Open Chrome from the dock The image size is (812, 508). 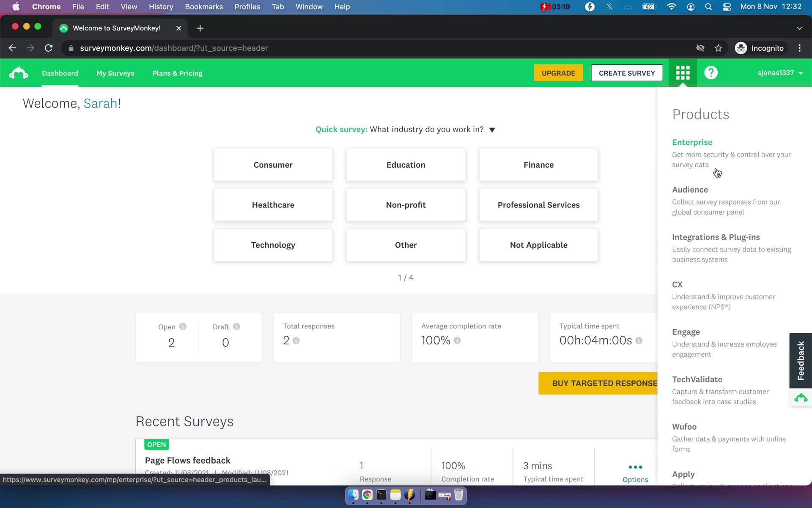click(367, 495)
